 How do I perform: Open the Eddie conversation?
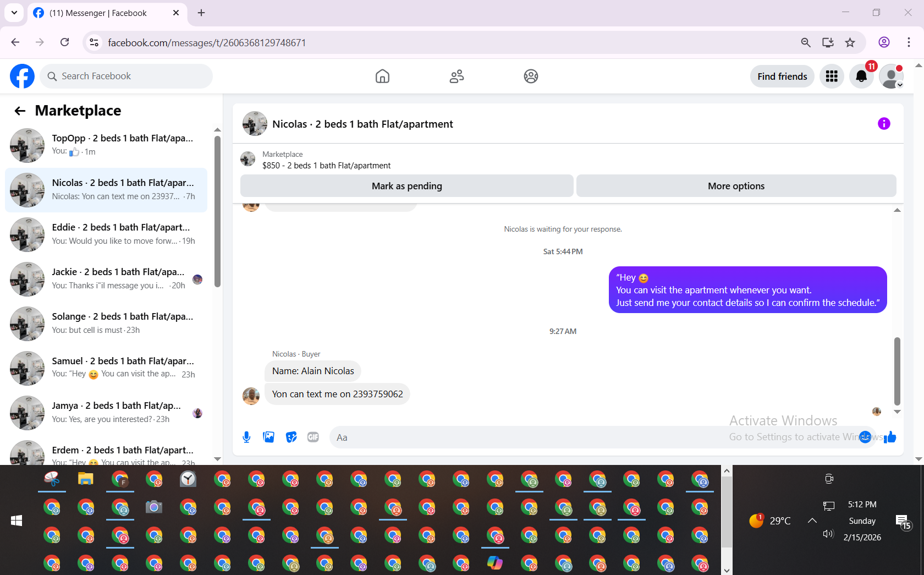(x=106, y=234)
